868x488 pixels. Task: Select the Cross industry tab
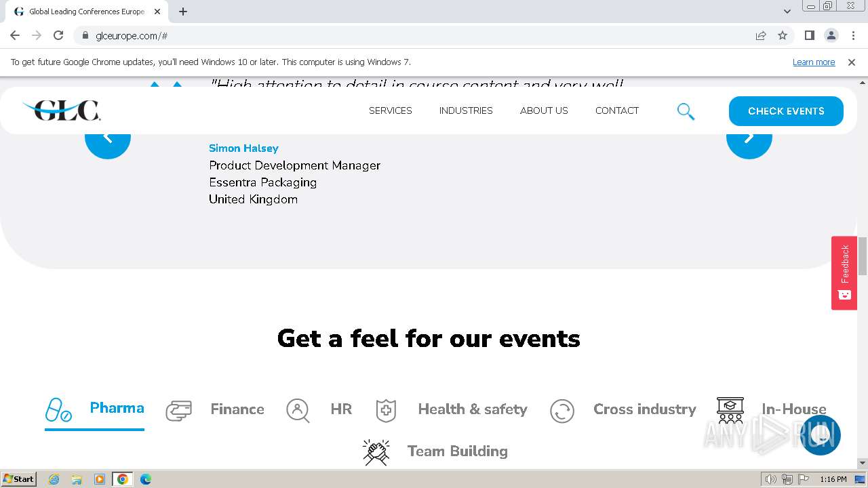coord(623,410)
